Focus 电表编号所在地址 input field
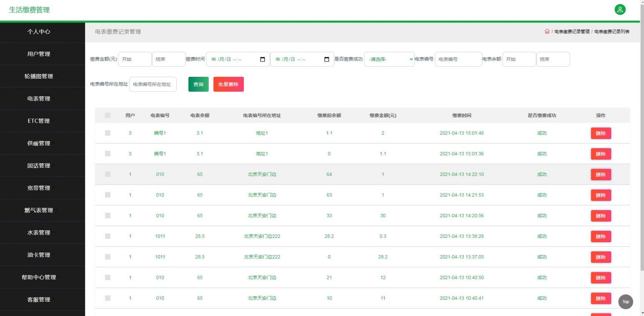 coord(153,84)
